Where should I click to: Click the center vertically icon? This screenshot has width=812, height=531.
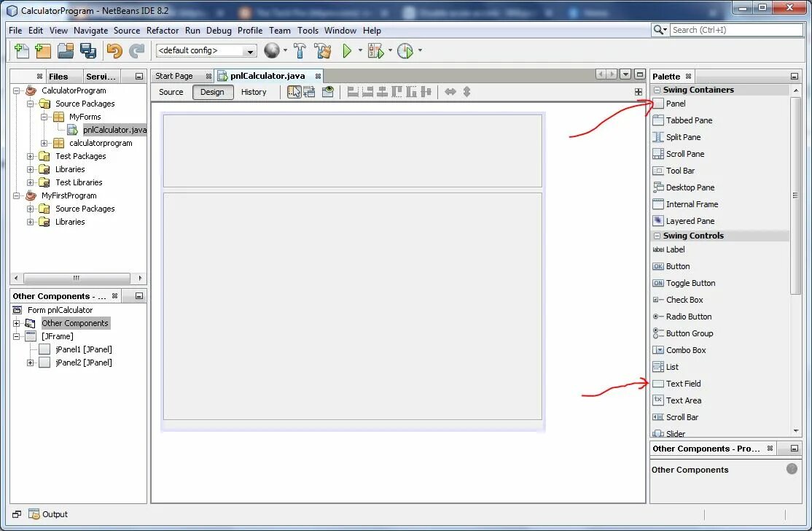[426, 92]
